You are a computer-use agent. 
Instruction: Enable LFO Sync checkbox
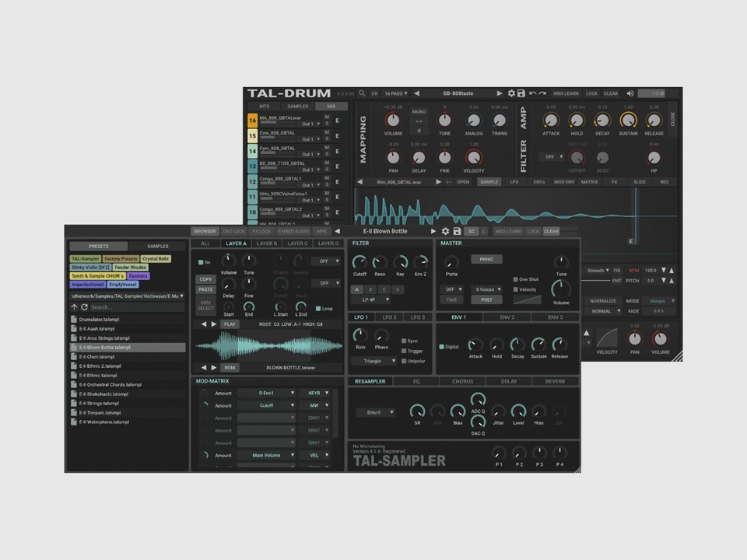tap(404, 341)
